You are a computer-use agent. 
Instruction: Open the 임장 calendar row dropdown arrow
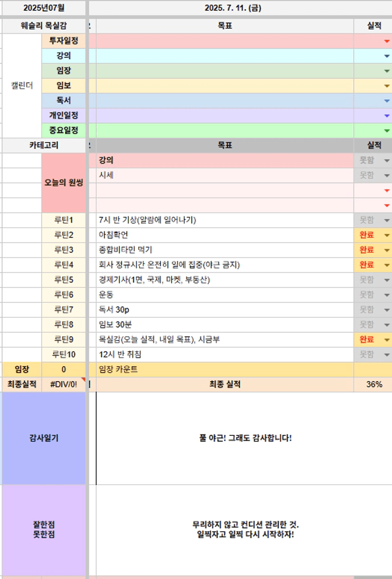point(387,71)
